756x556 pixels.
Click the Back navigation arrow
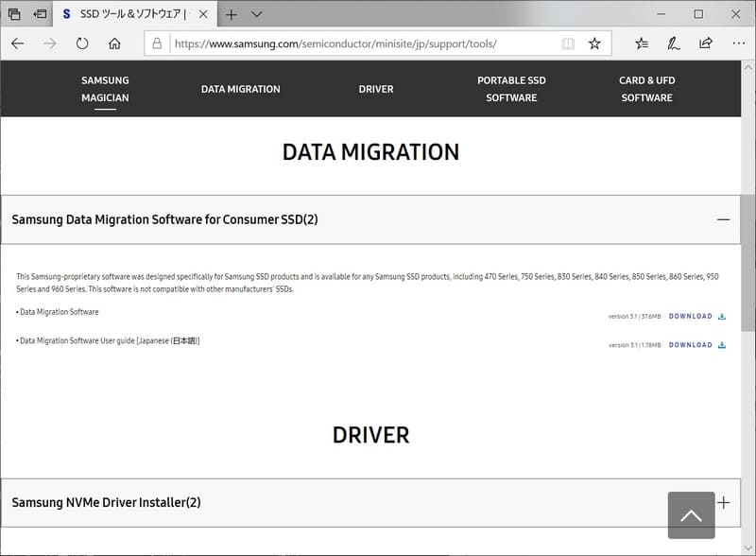click(18, 43)
